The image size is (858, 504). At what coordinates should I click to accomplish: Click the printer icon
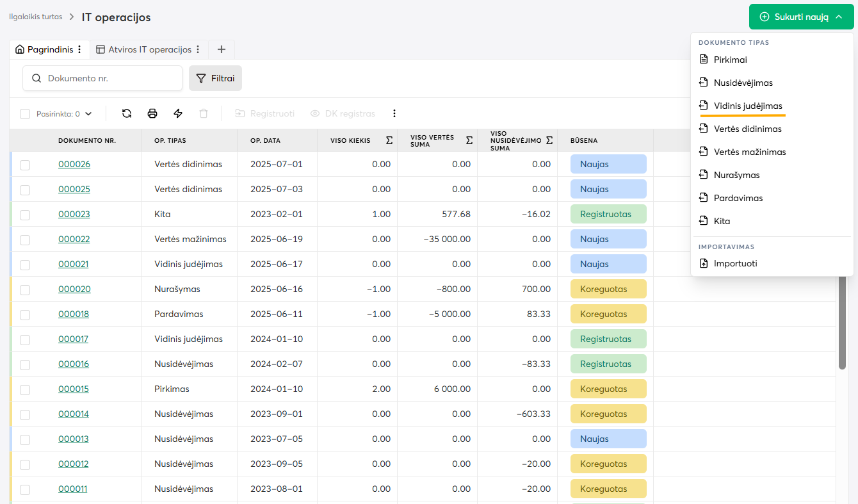tap(152, 113)
